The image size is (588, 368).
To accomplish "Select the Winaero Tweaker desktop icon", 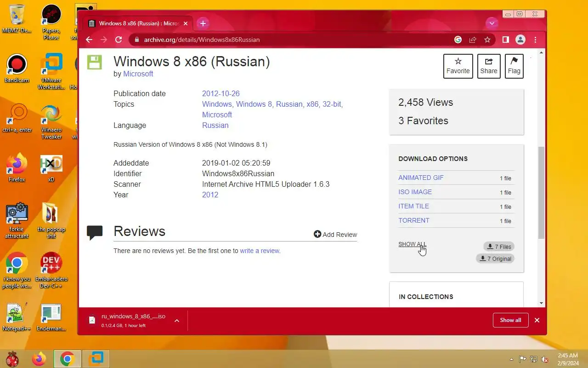I will tap(51, 122).
